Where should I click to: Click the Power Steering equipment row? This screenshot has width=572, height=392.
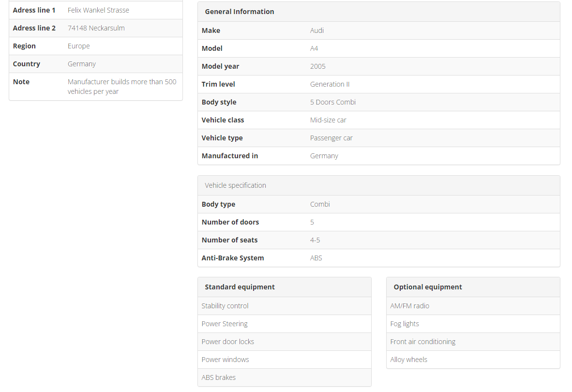click(x=225, y=324)
